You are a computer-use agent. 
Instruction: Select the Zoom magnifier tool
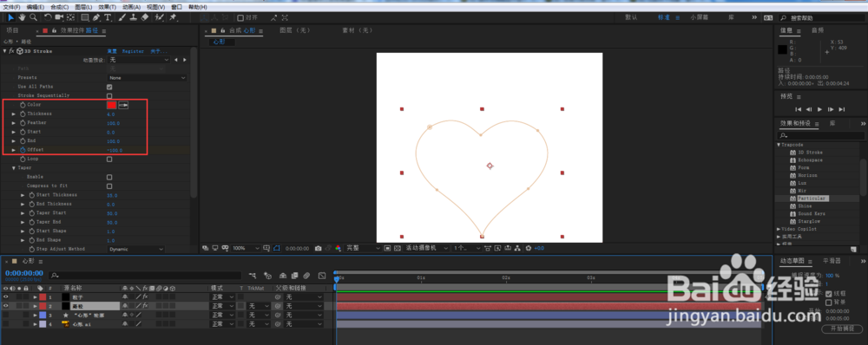tap(33, 17)
